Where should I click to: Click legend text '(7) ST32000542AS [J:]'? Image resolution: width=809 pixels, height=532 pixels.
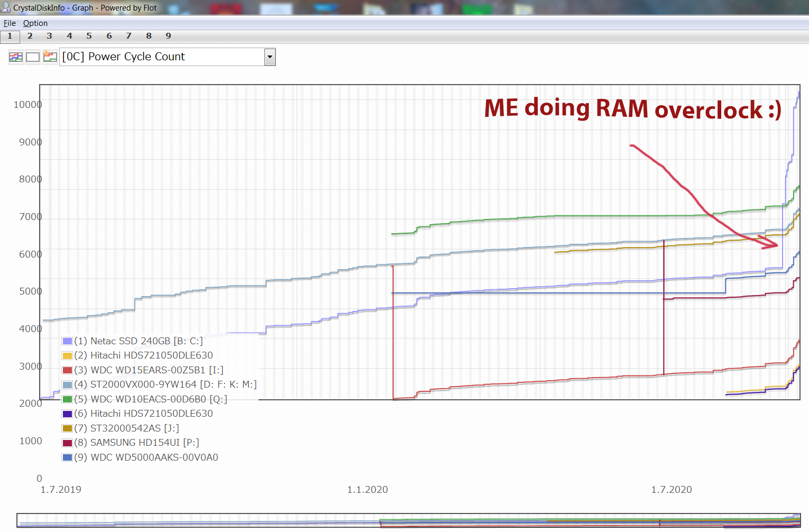pos(127,428)
